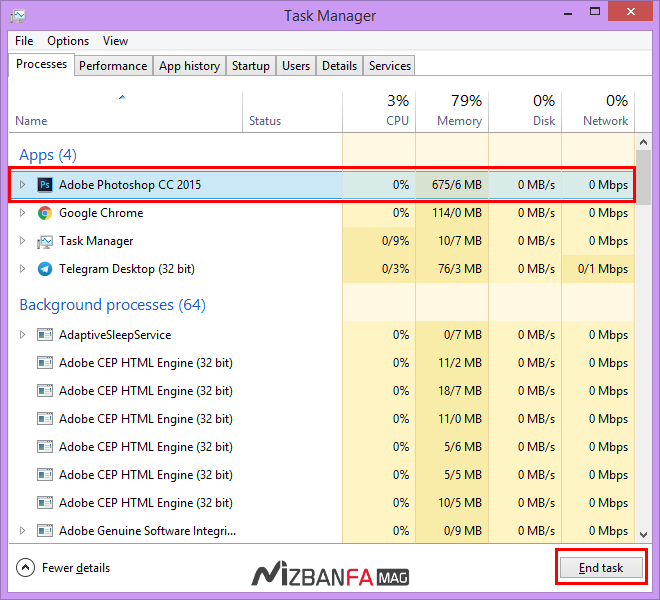Click the Task Manager title bar icon
This screenshot has width=660, height=600.
[x=18, y=16]
